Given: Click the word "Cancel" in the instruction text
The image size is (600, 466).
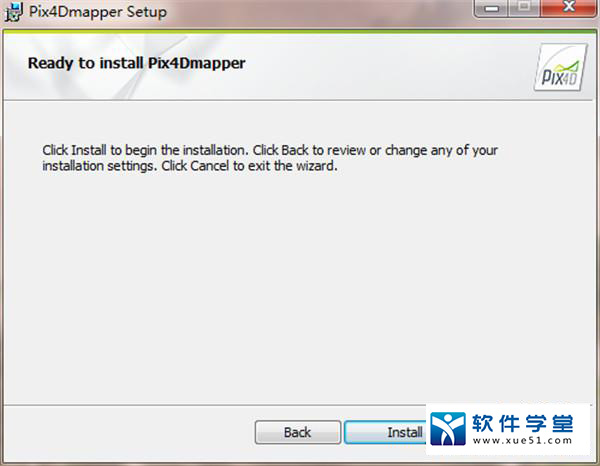Looking at the screenshot, I should coord(209,166).
